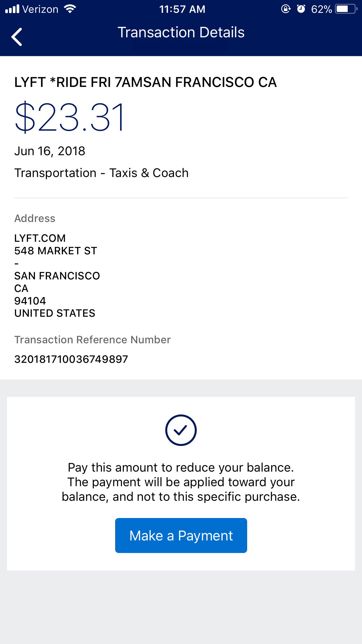The width and height of the screenshot is (362, 644).
Task: Tap the Wi-Fi status icon
Action: coord(70,9)
